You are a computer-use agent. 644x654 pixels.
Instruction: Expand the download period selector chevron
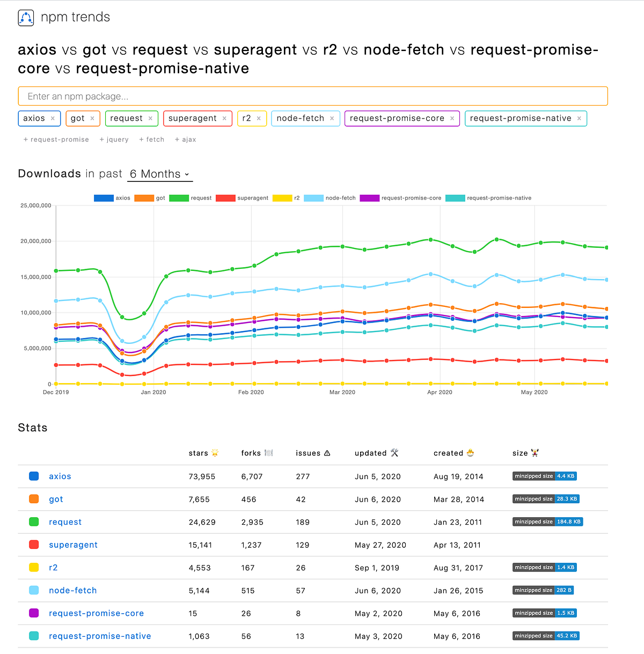187,175
